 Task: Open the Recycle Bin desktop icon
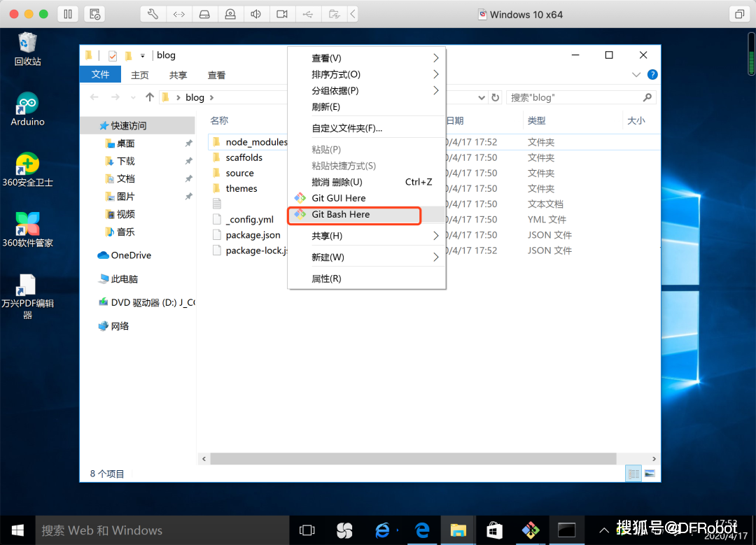click(x=27, y=49)
